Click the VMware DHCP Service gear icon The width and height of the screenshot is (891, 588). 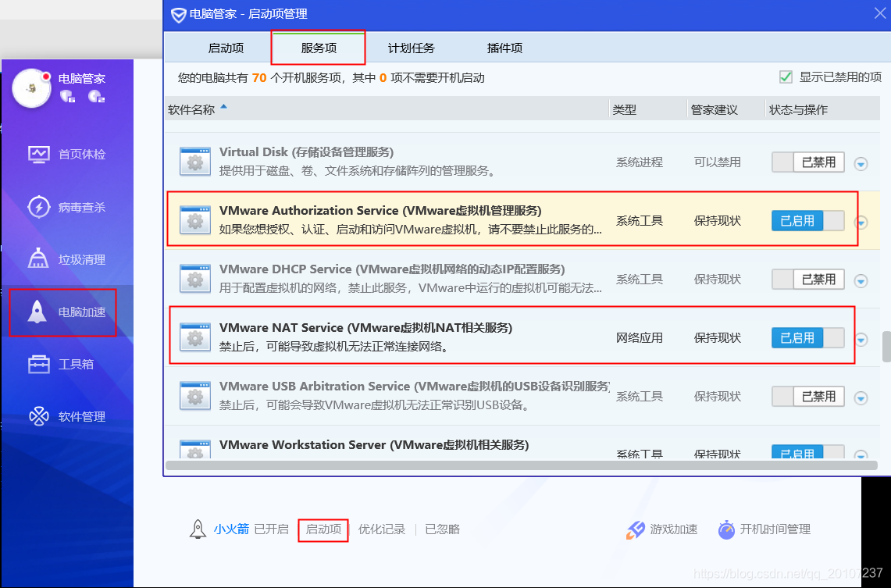[195, 278]
